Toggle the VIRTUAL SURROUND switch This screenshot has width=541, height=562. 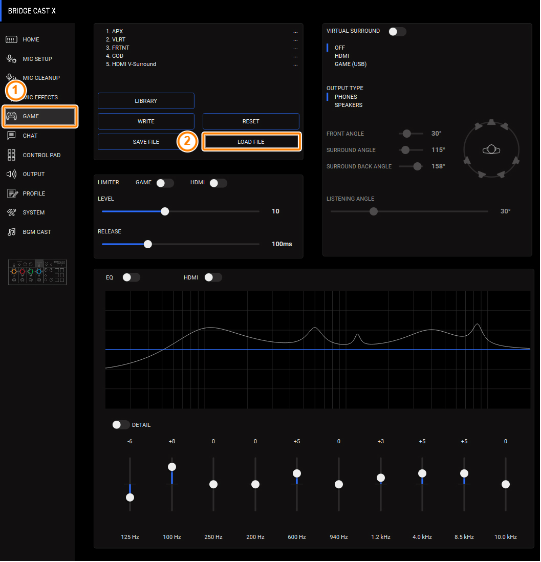pyautogui.click(x=397, y=32)
